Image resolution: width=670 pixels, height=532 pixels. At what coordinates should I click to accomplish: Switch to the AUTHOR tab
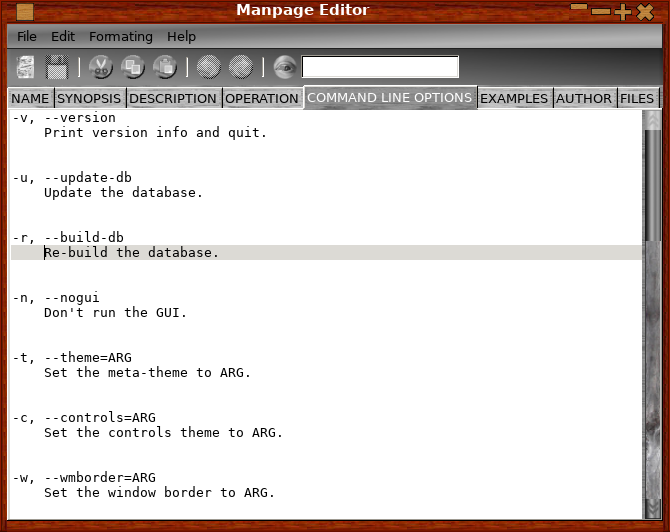click(x=584, y=98)
